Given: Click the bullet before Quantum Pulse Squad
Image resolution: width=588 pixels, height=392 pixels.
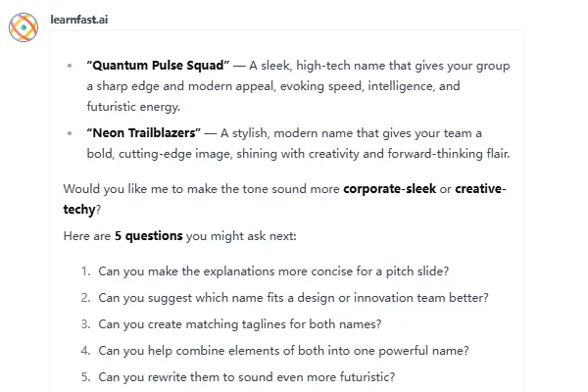Looking at the screenshot, I should point(69,67).
